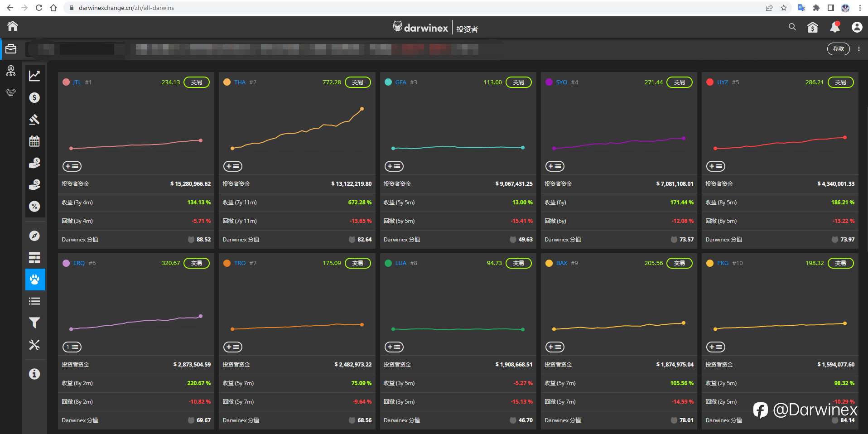Open the calendar icon in sidebar

[x=34, y=141]
